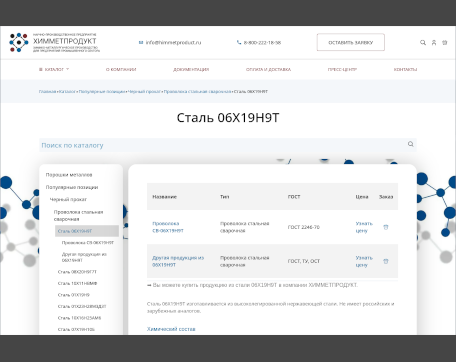Click the phone icon beside 8-800-222-18-58
This screenshot has width=456, height=362.
coord(239,42)
